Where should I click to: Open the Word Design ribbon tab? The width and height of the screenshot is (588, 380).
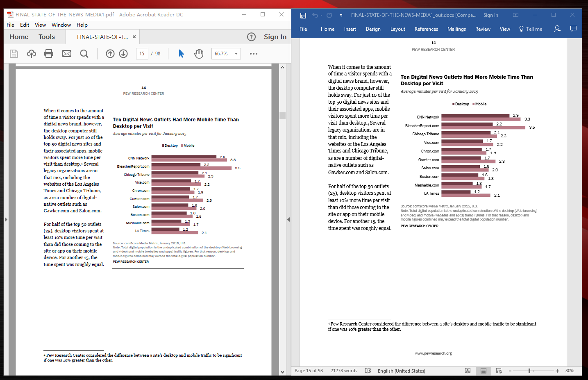(373, 29)
